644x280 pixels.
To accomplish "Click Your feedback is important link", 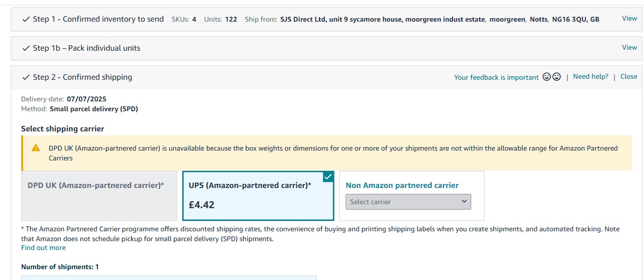I will pyautogui.click(x=496, y=77).
